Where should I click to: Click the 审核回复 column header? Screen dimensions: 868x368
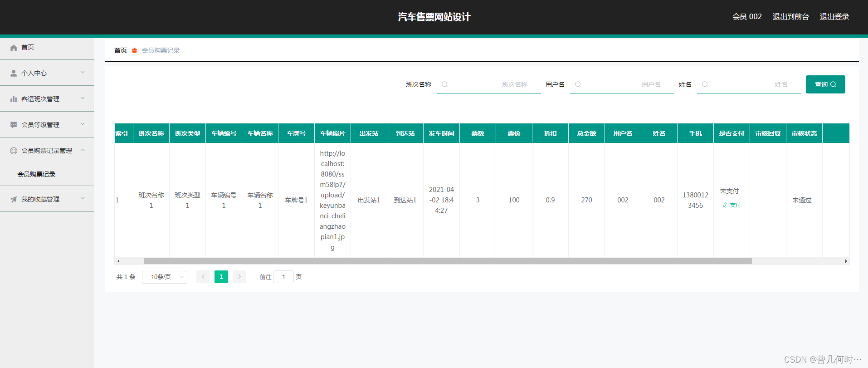coord(768,133)
